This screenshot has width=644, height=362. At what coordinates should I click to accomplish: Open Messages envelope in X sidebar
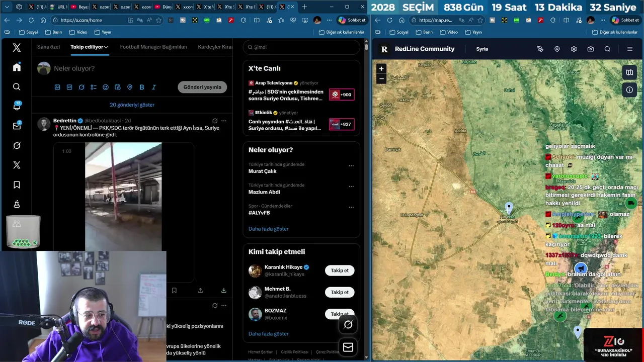[x=17, y=126]
